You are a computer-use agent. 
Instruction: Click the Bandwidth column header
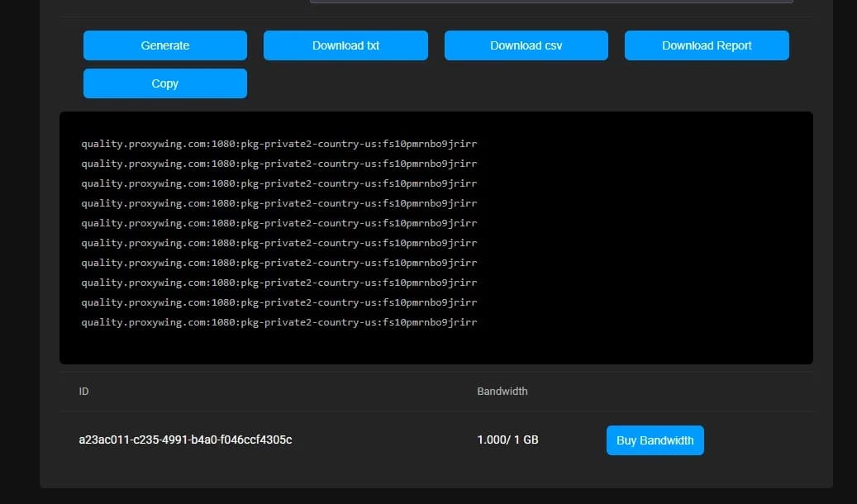click(502, 391)
